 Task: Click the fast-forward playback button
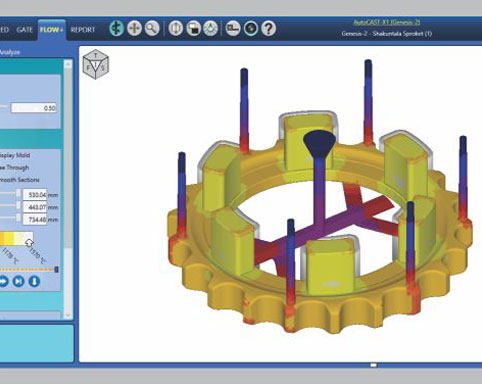(3, 282)
